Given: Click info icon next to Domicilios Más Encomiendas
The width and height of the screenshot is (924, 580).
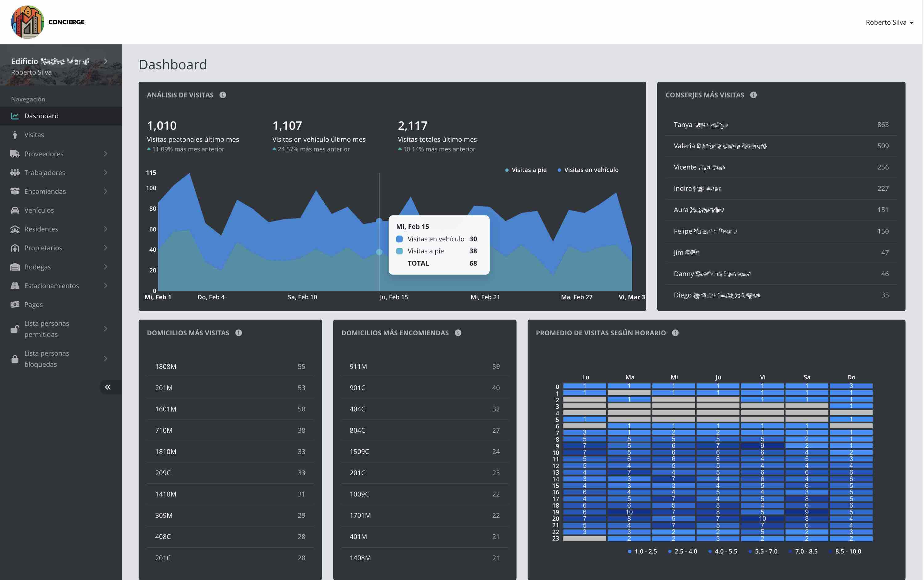Looking at the screenshot, I should 458,333.
